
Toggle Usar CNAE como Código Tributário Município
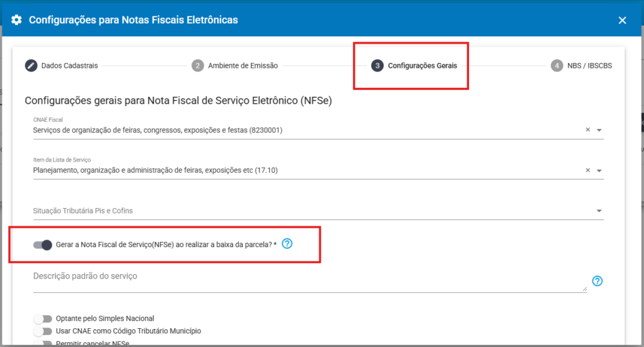pos(43,331)
